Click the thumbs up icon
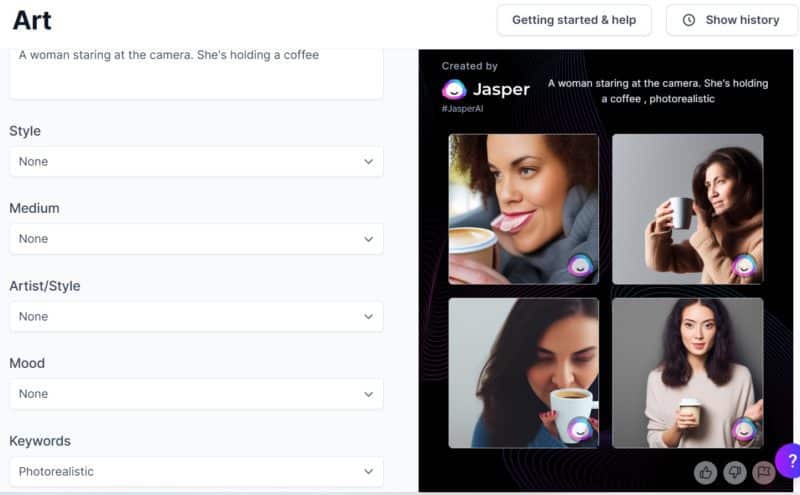The image size is (800, 495). pyautogui.click(x=706, y=473)
